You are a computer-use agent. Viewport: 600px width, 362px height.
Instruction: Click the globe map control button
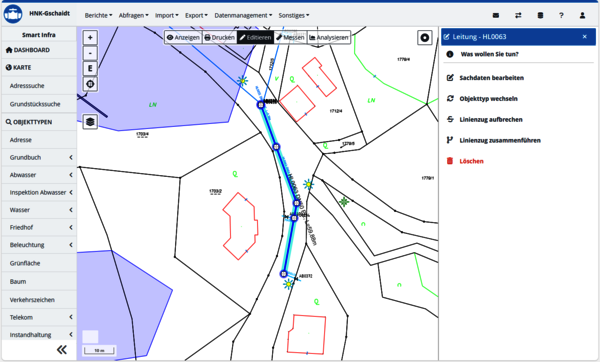[x=90, y=84]
